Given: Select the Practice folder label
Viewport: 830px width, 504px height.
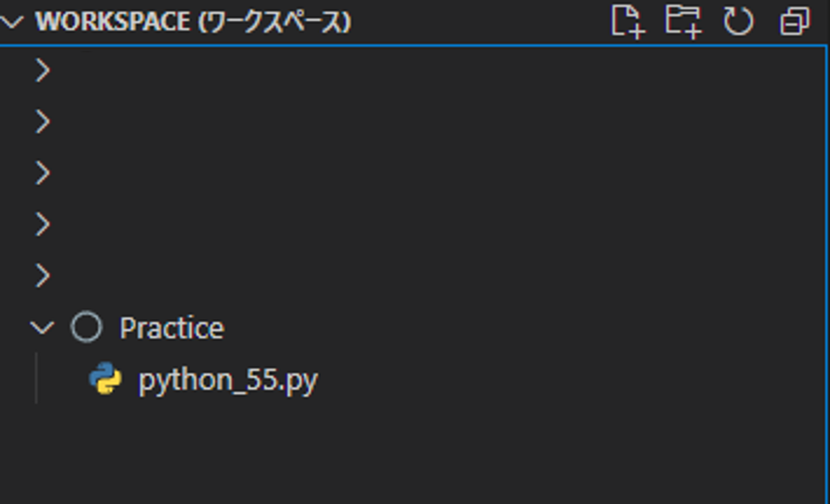Looking at the screenshot, I should click(x=172, y=328).
